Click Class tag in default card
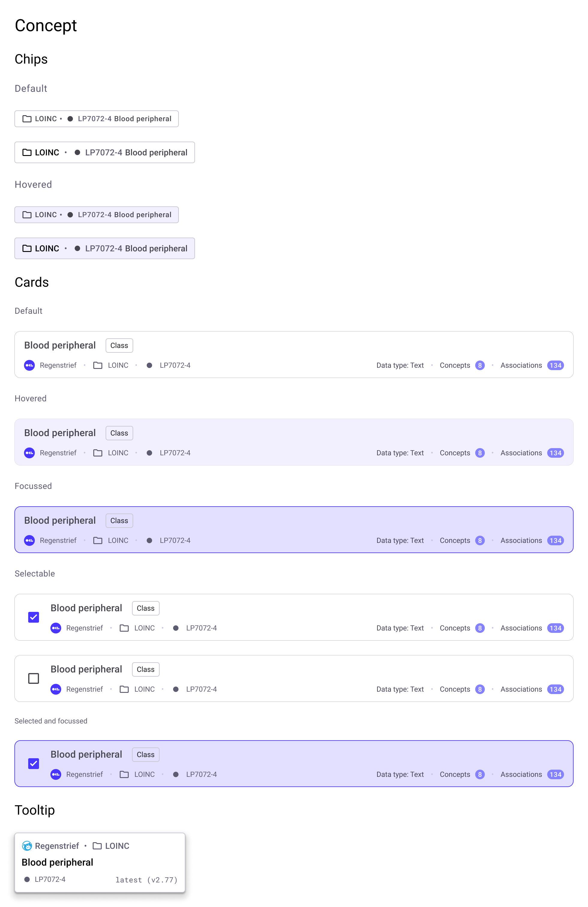 pos(119,345)
